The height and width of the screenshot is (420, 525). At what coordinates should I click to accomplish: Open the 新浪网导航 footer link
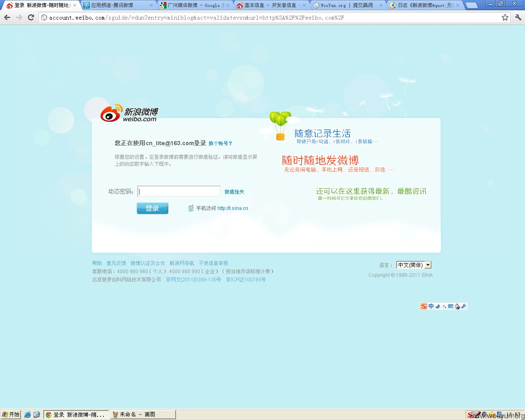click(x=182, y=263)
